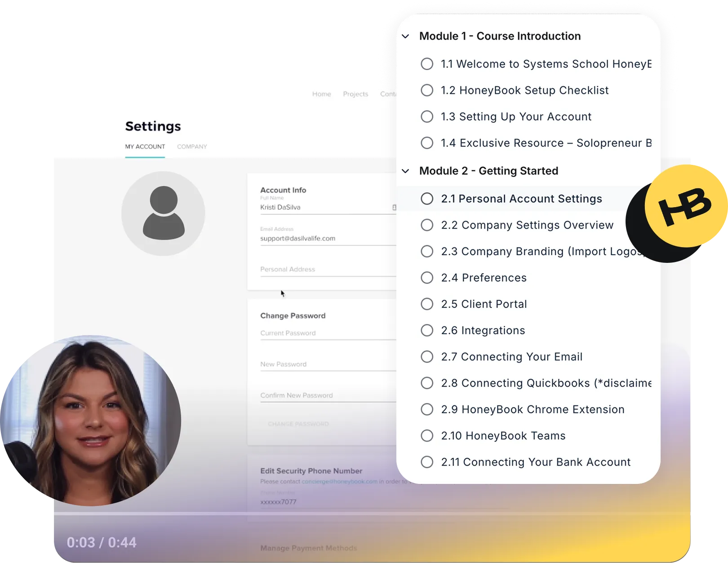Viewport: 728px width, 563px height.
Task: Toggle completion circle for 2.3 Company Branding
Action: coord(427,251)
